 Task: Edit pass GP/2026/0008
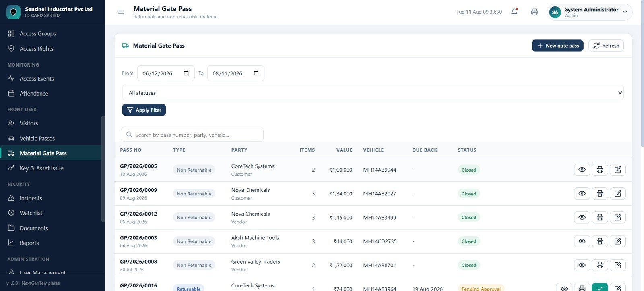click(618, 265)
